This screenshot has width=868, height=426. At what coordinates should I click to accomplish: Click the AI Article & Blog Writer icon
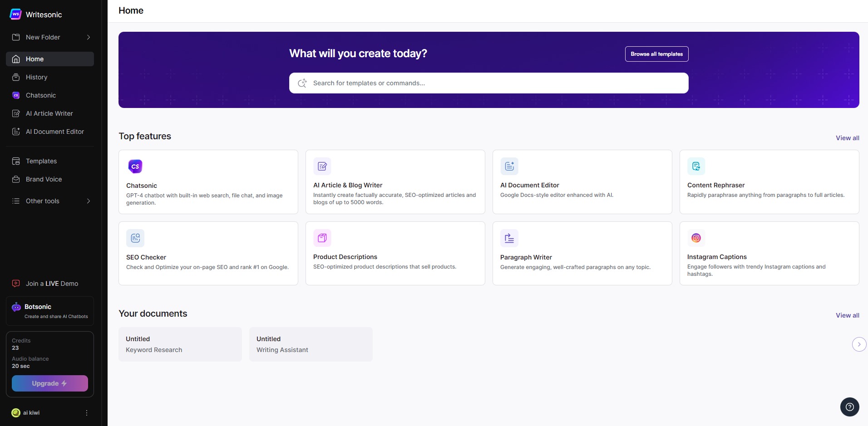click(322, 166)
